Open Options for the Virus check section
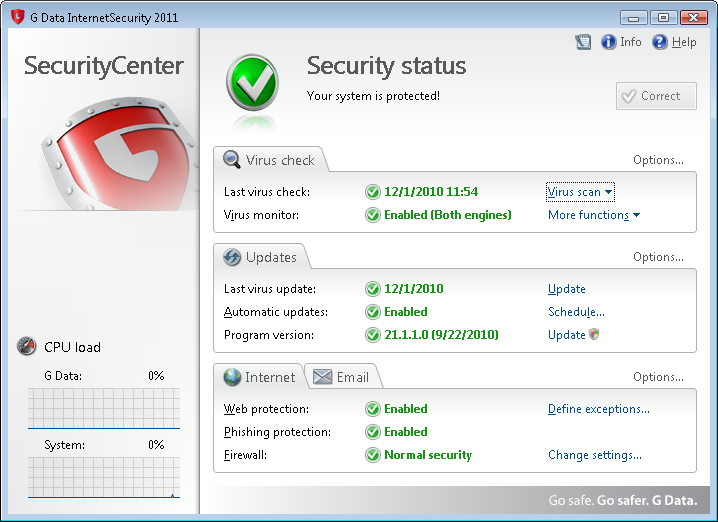 coord(658,160)
